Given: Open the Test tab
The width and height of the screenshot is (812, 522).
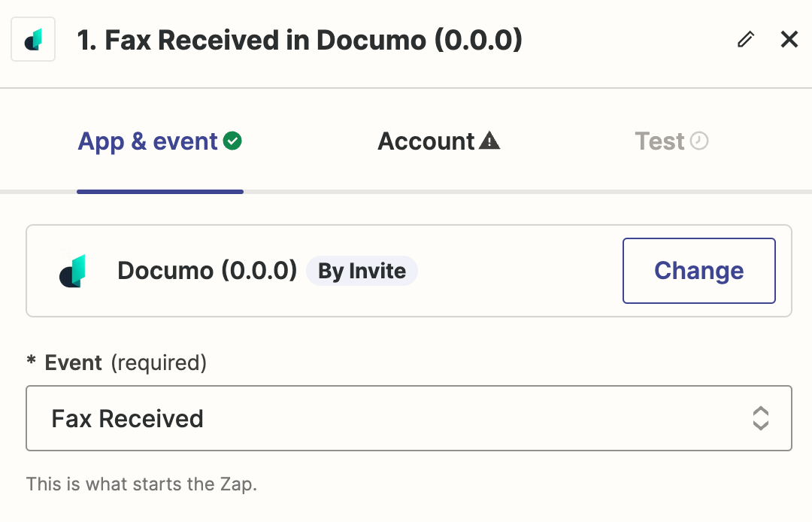Looking at the screenshot, I should click(671, 141).
